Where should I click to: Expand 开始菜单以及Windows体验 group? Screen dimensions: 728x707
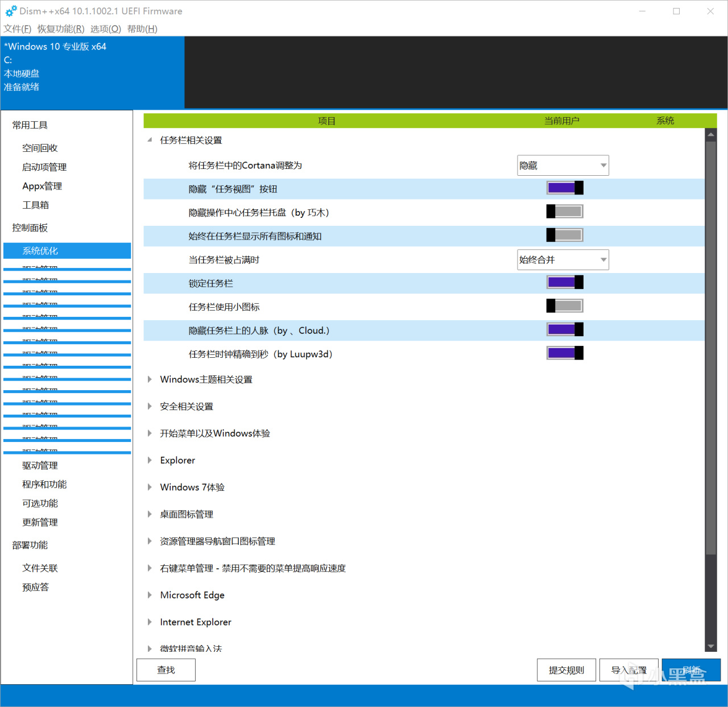click(x=150, y=433)
